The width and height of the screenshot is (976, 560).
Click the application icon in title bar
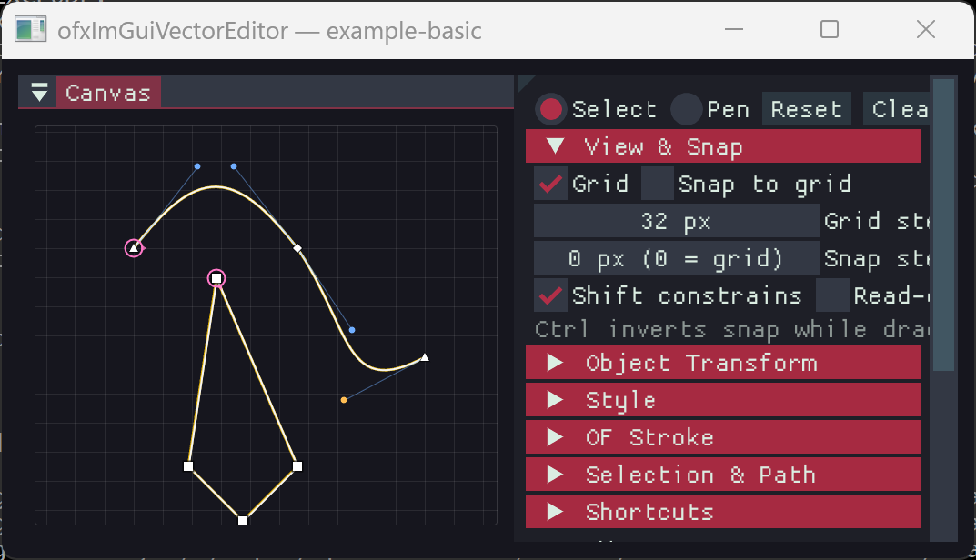[31, 30]
